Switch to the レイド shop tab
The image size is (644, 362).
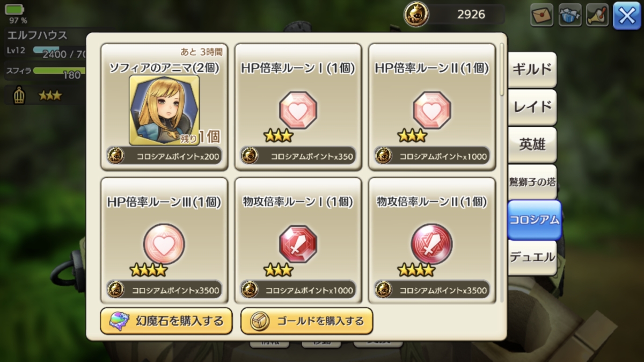532,107
